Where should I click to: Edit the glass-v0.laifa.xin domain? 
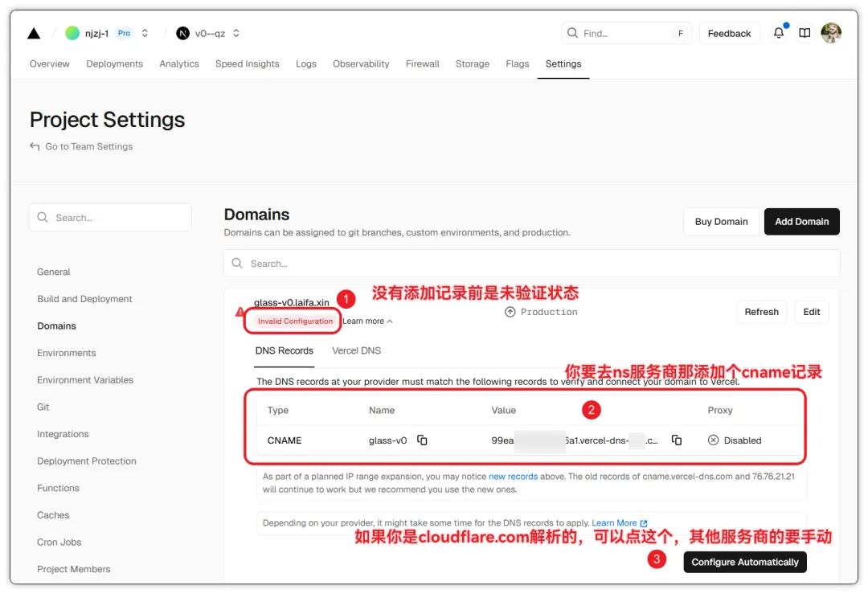(x=812, y=312)
